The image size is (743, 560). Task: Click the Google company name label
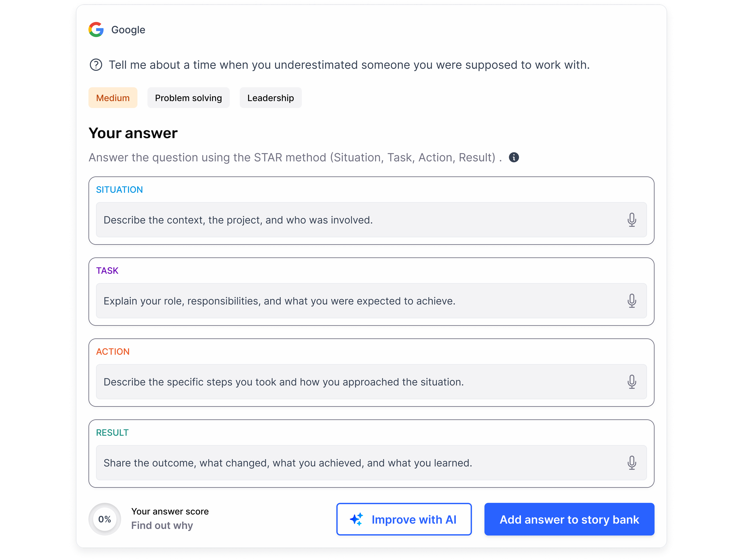pos(128,30)
